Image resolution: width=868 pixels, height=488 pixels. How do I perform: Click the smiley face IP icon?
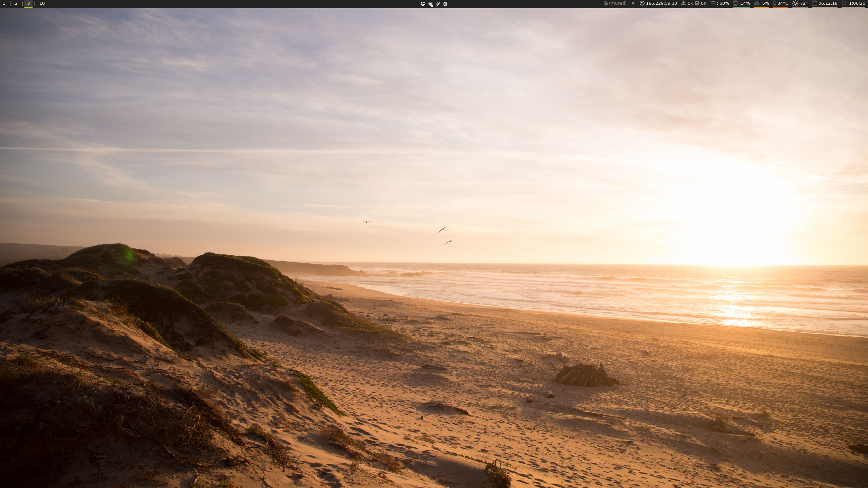(642, 3)
